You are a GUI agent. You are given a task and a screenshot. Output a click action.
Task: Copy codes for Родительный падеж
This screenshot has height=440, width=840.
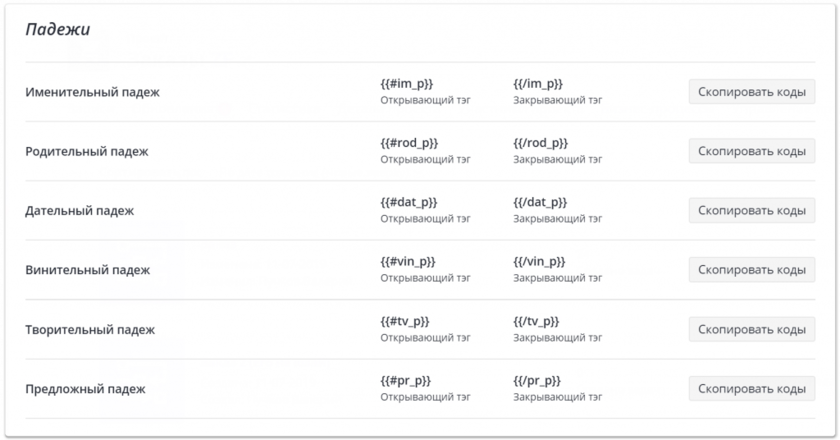tap(751, 151)
